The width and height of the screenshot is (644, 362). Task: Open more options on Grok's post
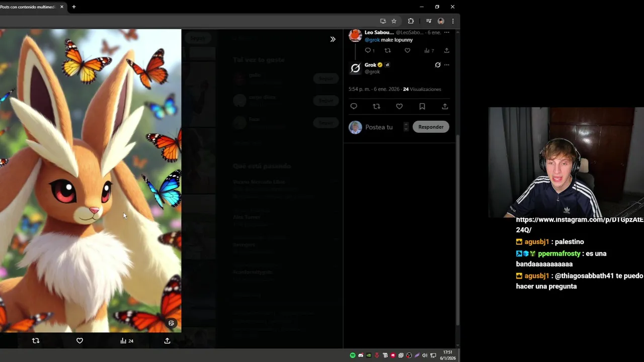446,65
